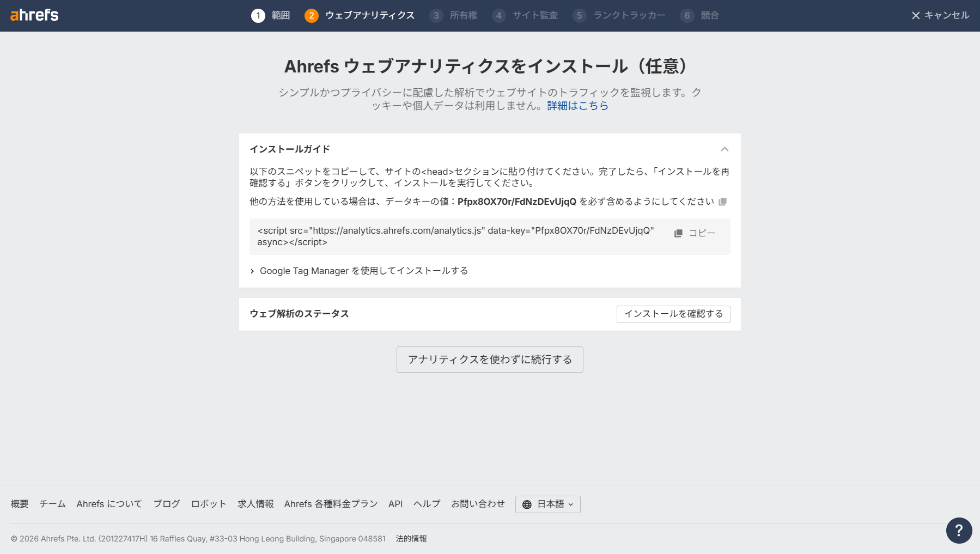Cancel setup via the X icon
980x554 pixels.
click(x=915, y=15)
